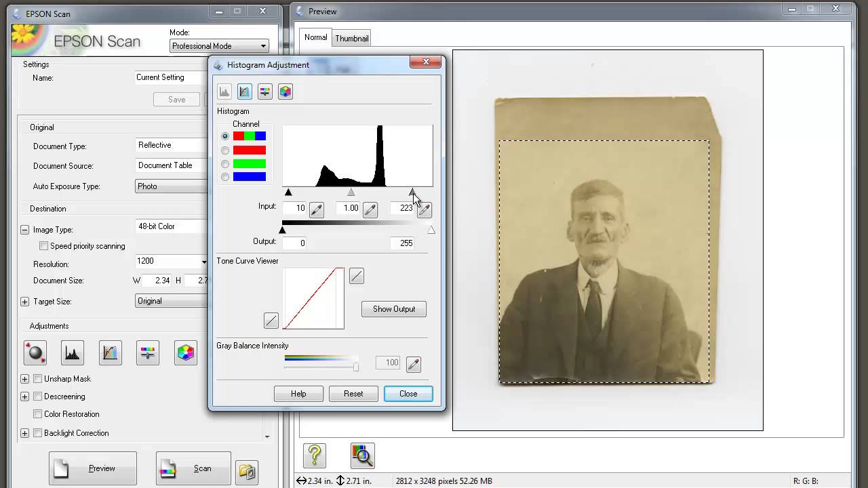The image size is (868, 488).
Task: Select the green channel radio button
Action: (x=225, y=163)
